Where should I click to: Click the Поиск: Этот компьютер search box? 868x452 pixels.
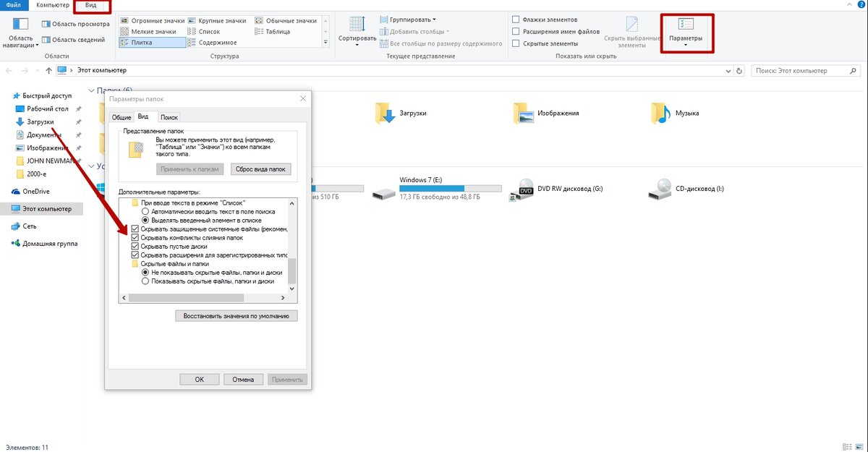tap(807, 71)
